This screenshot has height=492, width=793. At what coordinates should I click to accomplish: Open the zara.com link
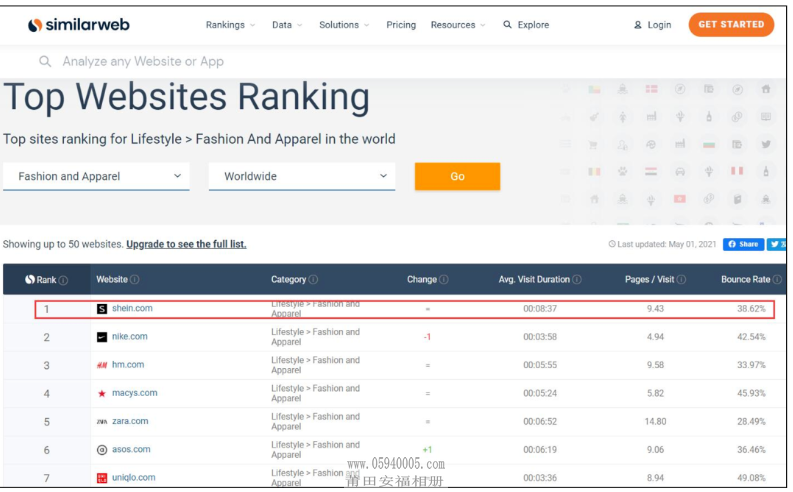click(130, 421)
